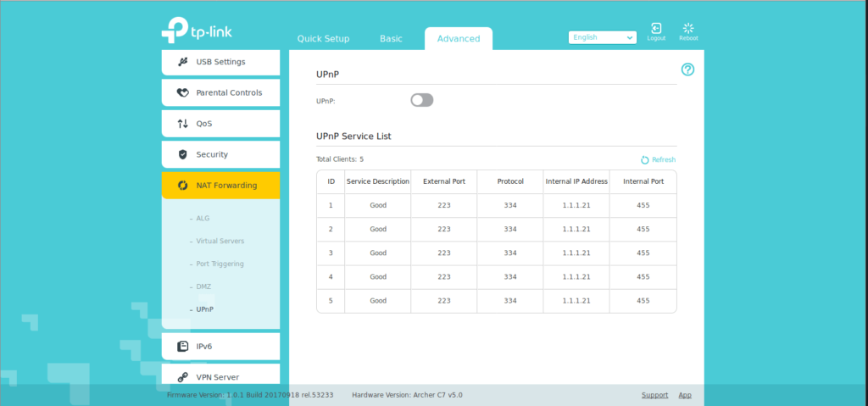Click the Logout icon
The image size is (868, 406).
656,29
